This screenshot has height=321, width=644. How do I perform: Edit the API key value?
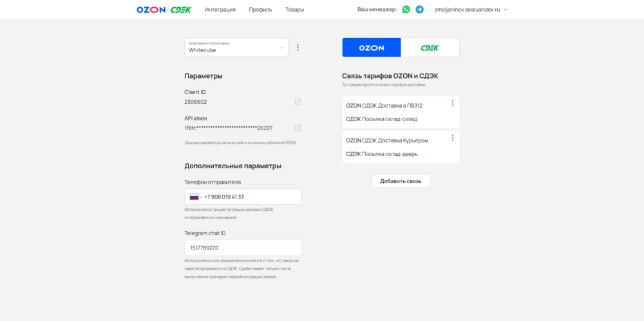[298, 128]
